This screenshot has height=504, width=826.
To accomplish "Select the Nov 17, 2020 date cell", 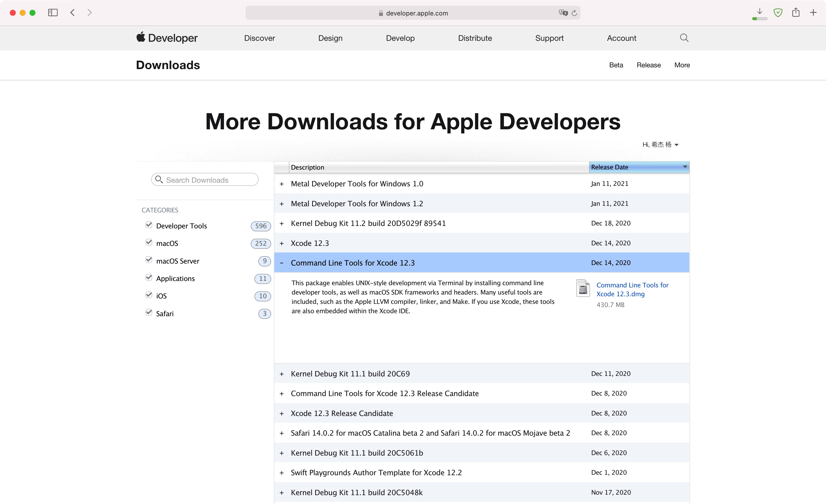I will tap(611, 493).
